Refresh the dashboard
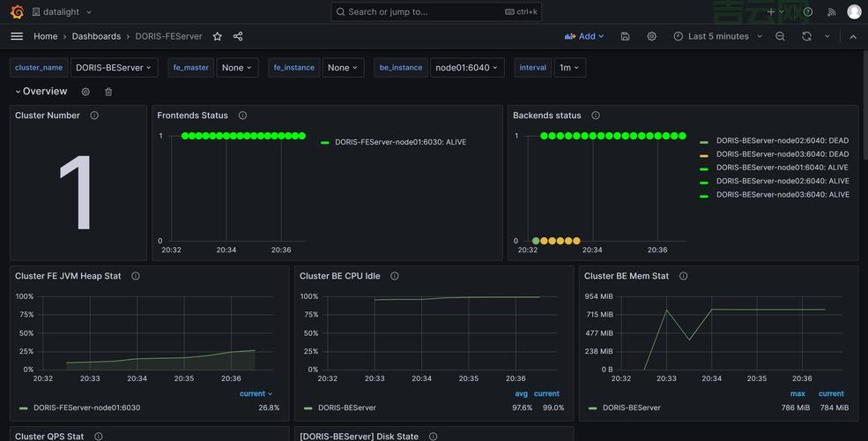The image size is (868, 441). [x=806, y=36]
